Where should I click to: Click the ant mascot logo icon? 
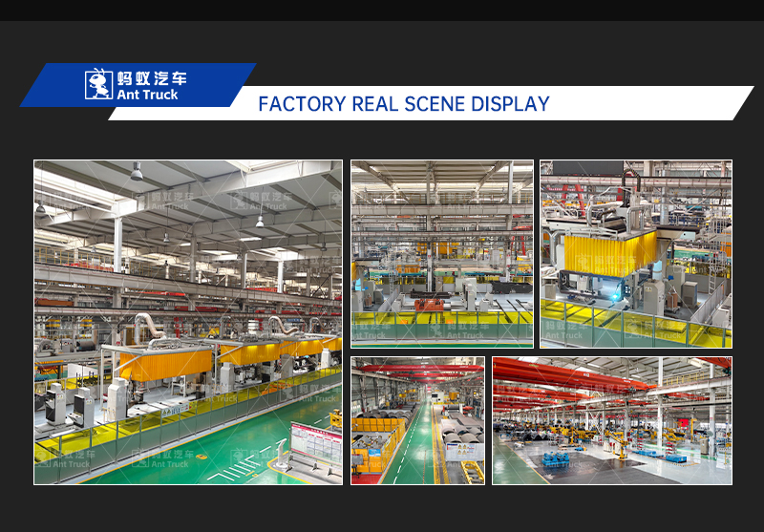point(98,84)
